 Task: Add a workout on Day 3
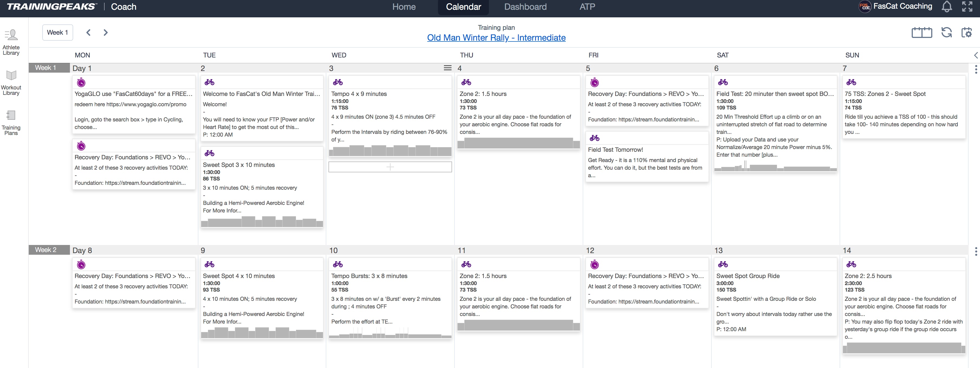[x=390, y=167]
